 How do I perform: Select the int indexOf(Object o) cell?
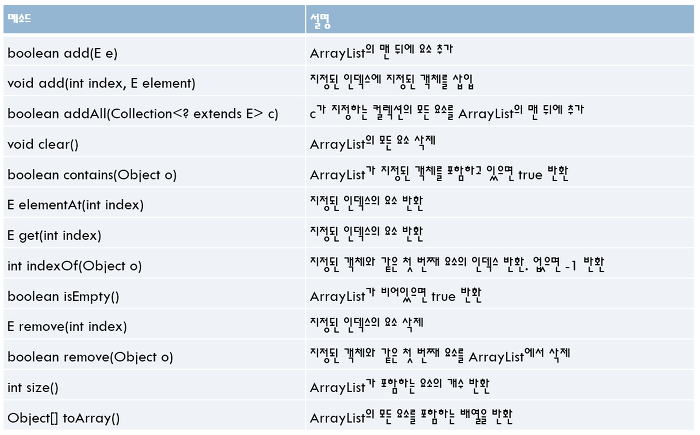coord(154,264)
